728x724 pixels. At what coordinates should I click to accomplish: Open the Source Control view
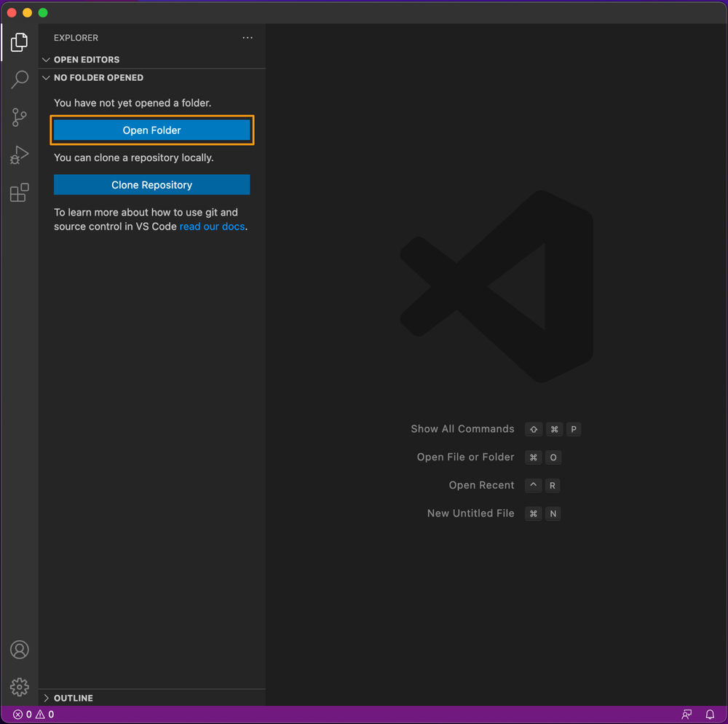pos(20,117)
